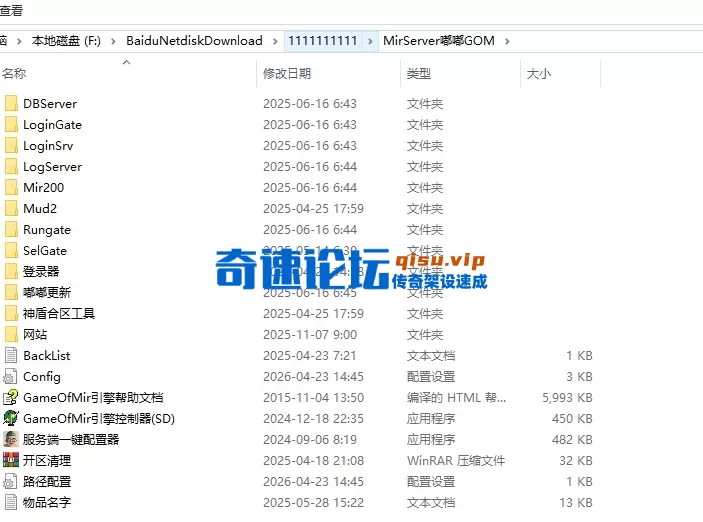Select the 神盾合区工具 folder icon
703x522 pixels.
click(11, 313)
